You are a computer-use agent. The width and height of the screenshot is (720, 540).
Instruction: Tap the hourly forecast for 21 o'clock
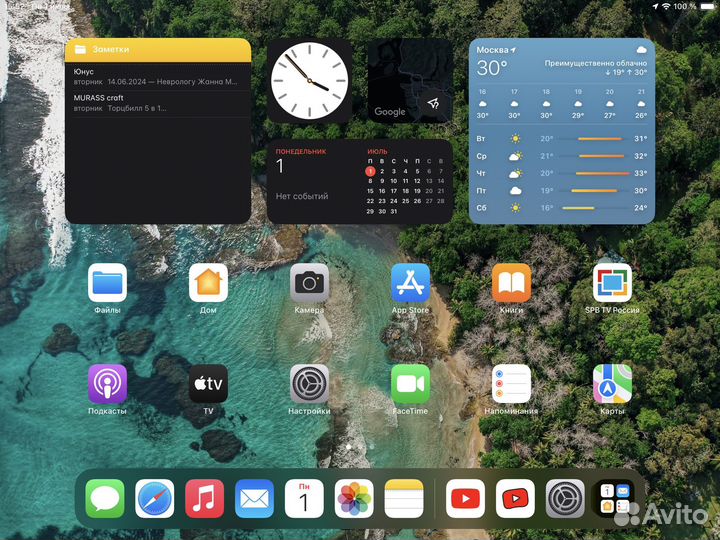click(x=641, y=104)
